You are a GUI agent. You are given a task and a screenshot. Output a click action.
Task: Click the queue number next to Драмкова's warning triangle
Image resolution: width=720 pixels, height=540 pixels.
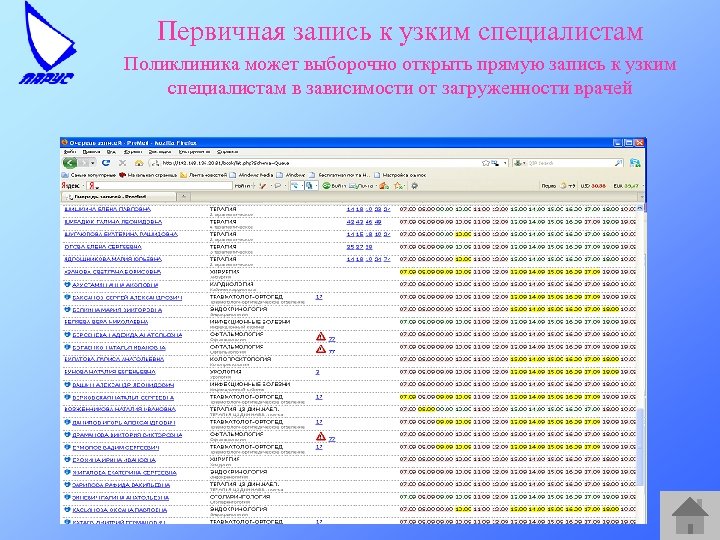[332, 439]
